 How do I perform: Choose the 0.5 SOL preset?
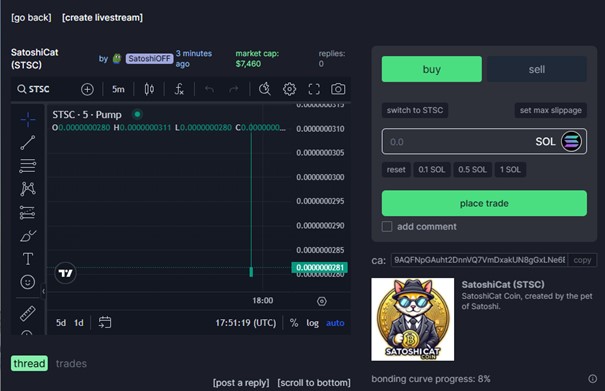click(x=472, y=170)
